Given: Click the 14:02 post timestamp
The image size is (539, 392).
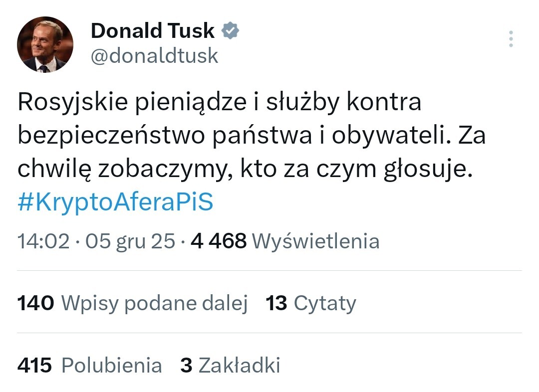Looking at the screenshot, I should 43,241.
